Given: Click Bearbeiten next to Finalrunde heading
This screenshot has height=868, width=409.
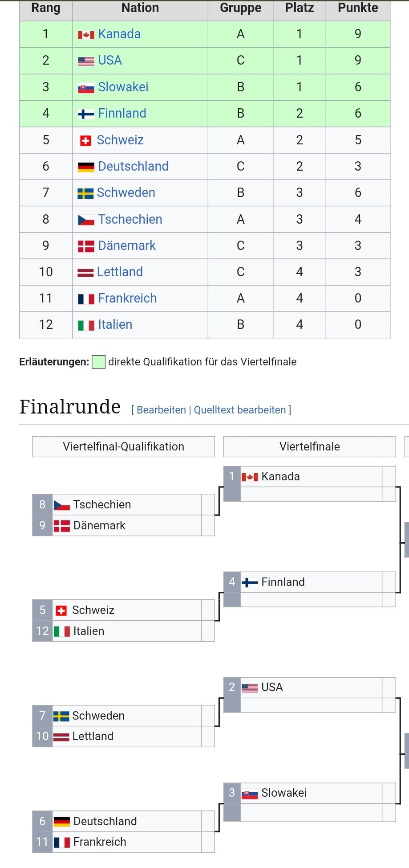Looking at the screenshot, I should click(x=161, y=410).
